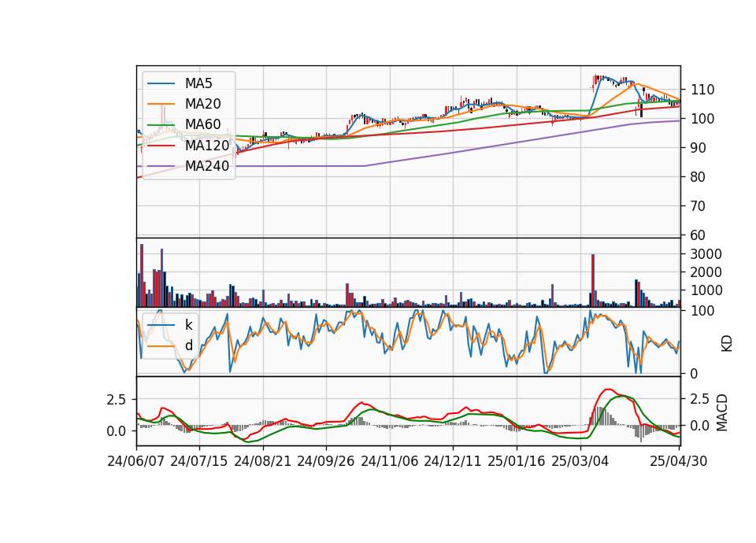Click the 25/04/30 date tick label

(678, 461)
